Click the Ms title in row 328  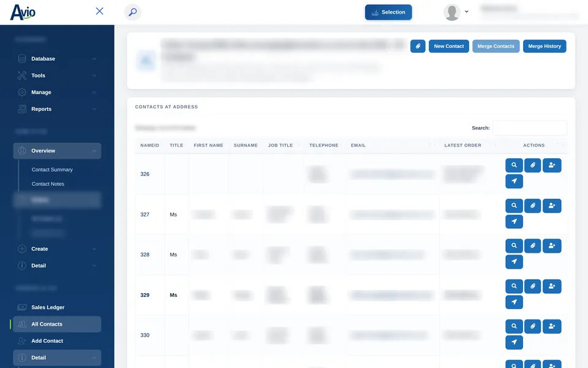173,255
